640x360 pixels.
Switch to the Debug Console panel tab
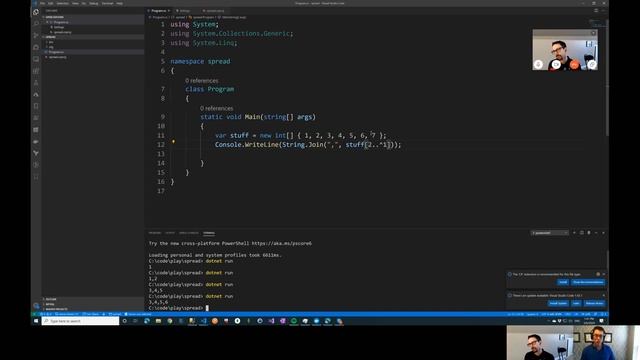pyautogui.click(x=189, y=233)
